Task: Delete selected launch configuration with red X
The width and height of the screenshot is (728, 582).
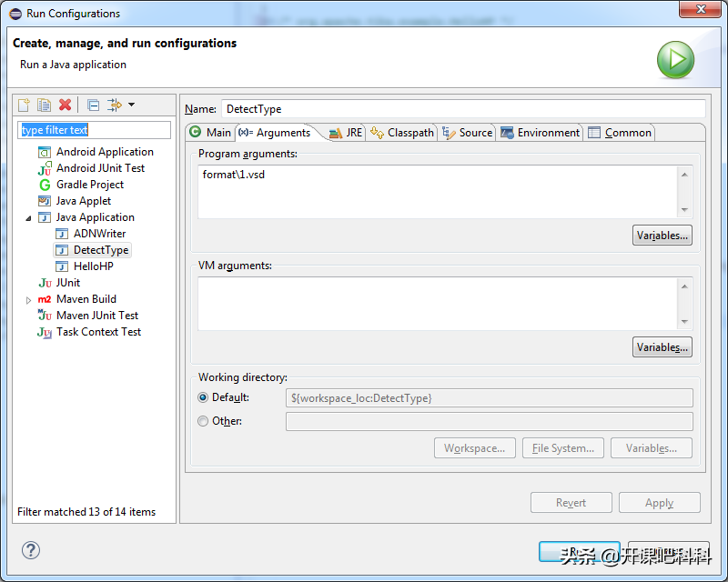Action: [65, 105]
